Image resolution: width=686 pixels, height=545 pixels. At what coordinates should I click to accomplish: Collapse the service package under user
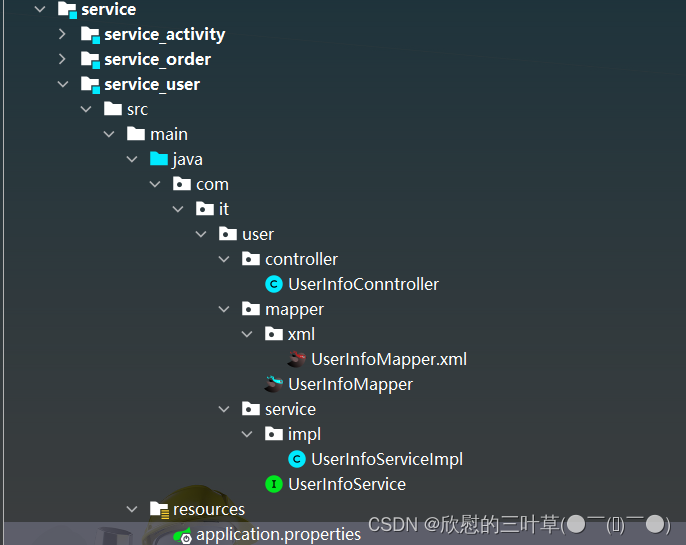pyautogui.click(x=224, y=409)
